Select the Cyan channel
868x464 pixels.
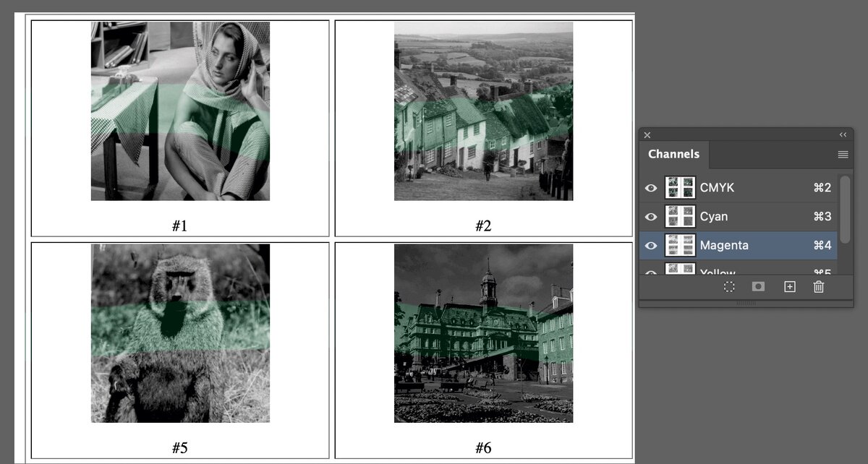(752, 217)
